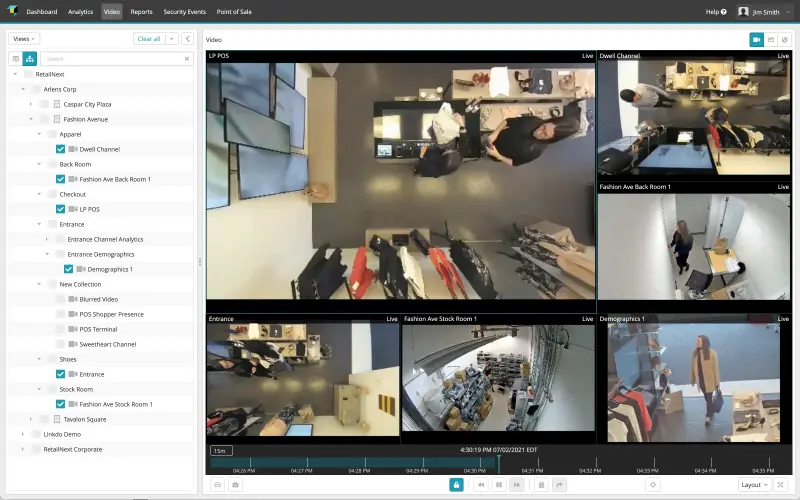Uncheck the LP POS camera checkbox
Viewport: 800px width, 500px height.
tap(61, 209)
